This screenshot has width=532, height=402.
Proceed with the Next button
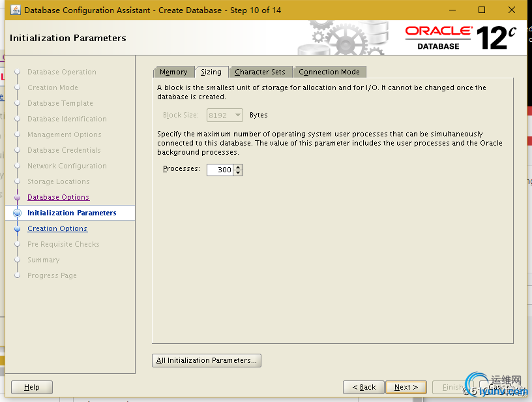(406, 387)
